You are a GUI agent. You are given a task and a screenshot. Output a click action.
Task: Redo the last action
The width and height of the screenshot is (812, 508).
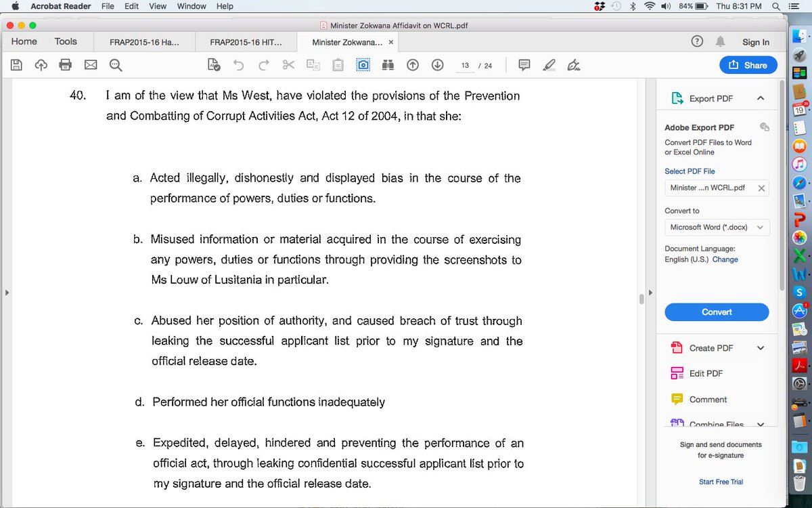(x=263, y=65)
